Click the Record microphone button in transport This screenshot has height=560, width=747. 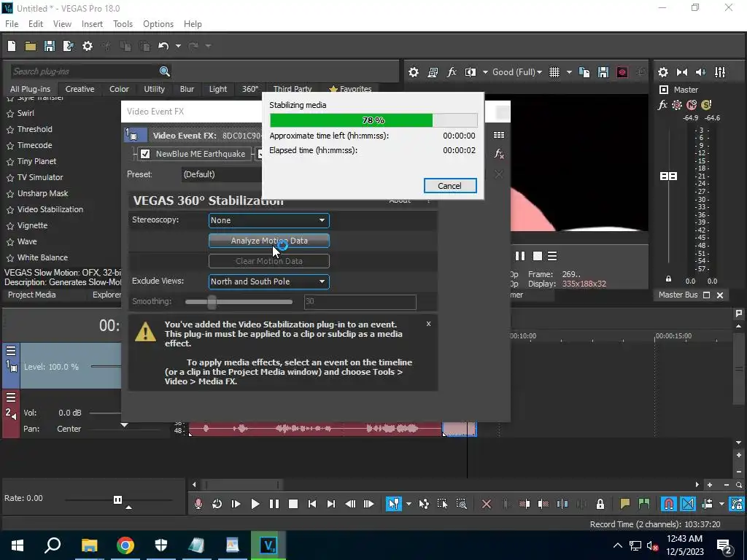tap(198, 504)
